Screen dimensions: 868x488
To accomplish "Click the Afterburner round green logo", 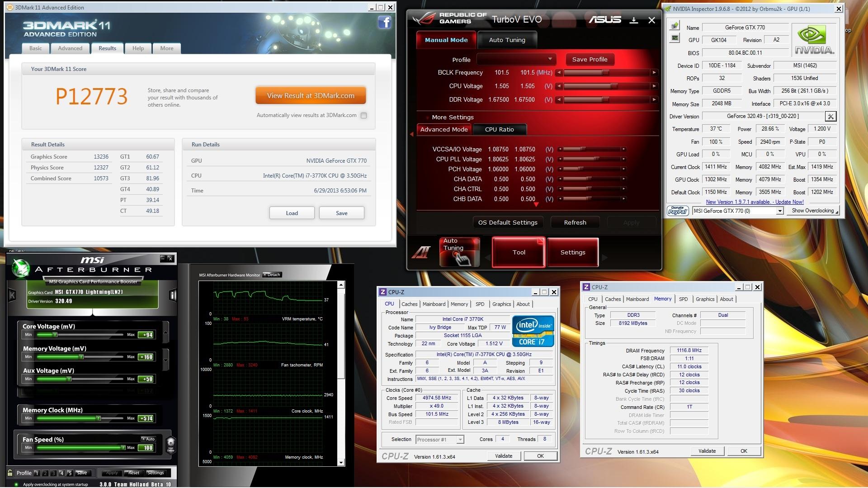I will [x=21, y=268].
